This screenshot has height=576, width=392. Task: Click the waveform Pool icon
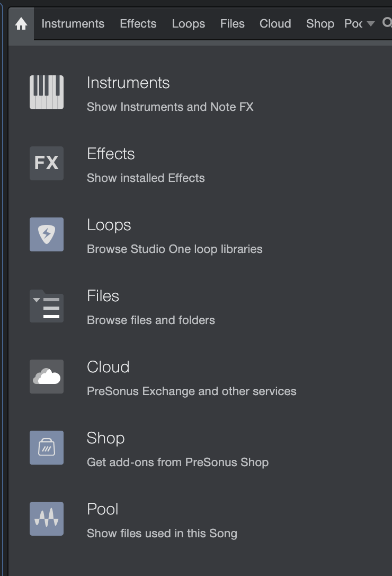point(47,519)
